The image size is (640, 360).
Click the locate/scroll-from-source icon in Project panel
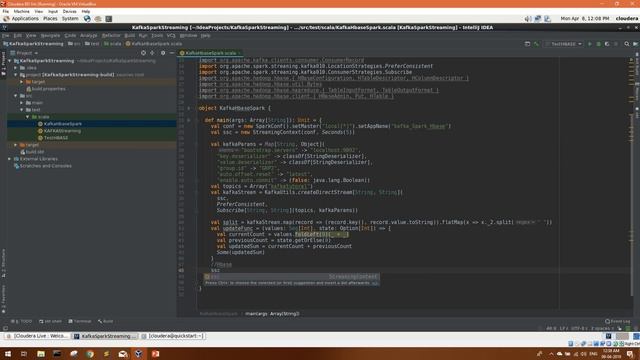click(x=143, y=53)
